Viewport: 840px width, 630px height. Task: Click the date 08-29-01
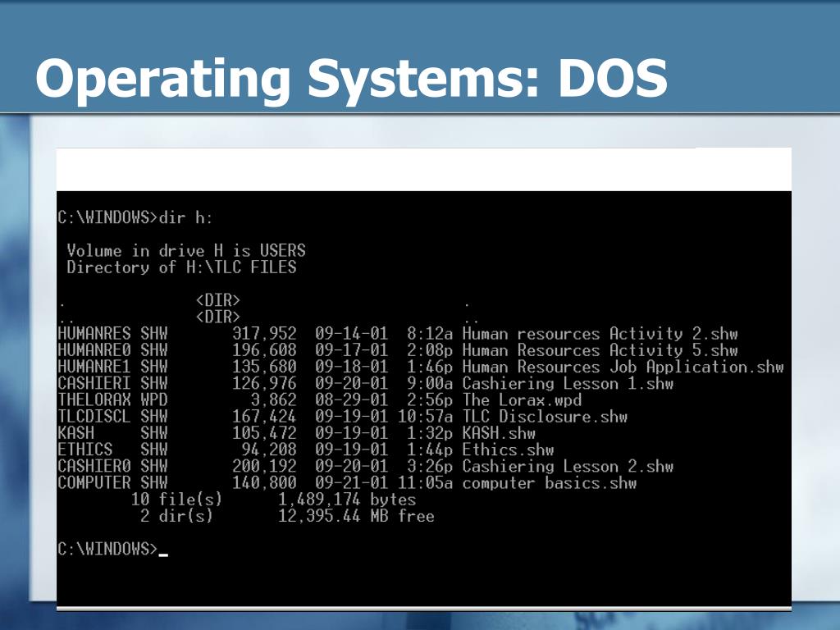[351, 399]
